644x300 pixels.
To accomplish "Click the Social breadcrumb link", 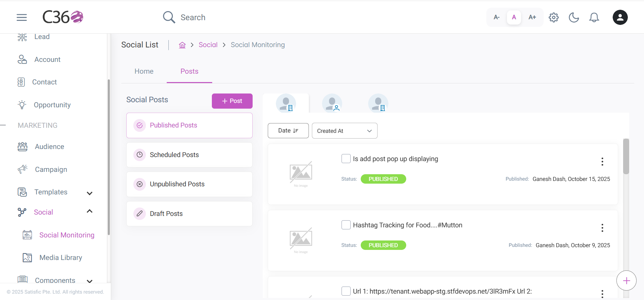I will (208, 45).
